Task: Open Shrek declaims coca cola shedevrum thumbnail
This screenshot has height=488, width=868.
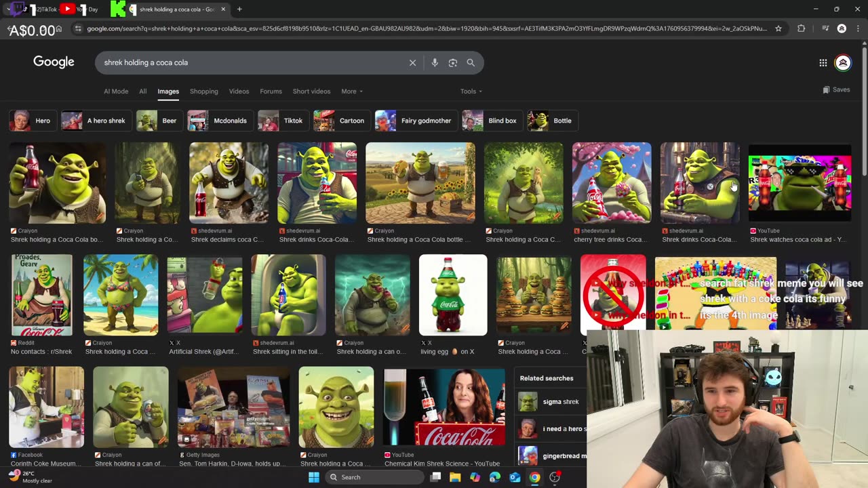Action: click(229, 183)
